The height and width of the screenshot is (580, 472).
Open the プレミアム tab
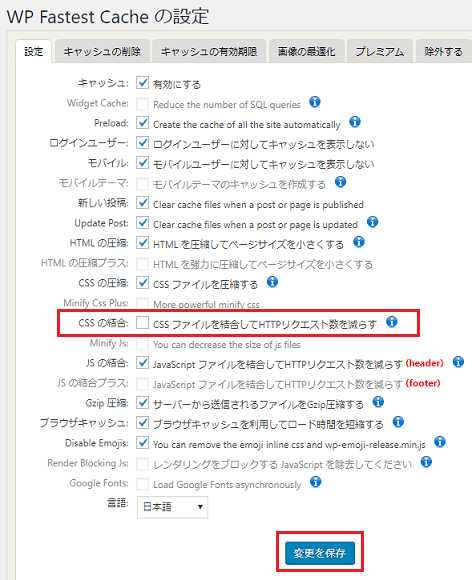(x=380, y=51)
